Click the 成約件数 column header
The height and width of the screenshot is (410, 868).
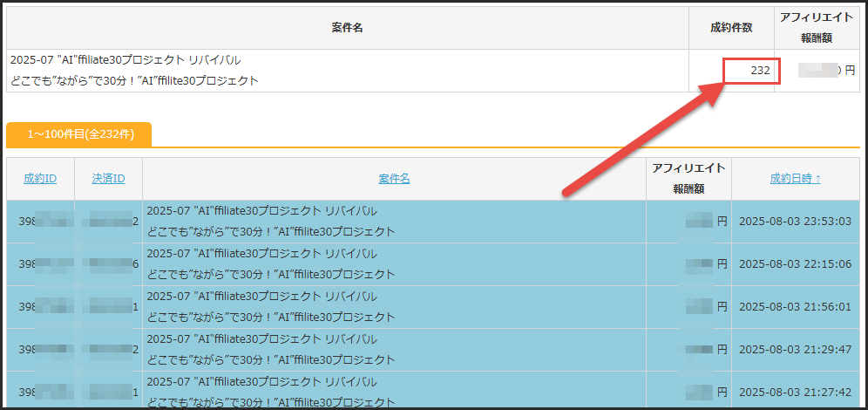coord(731,28)
